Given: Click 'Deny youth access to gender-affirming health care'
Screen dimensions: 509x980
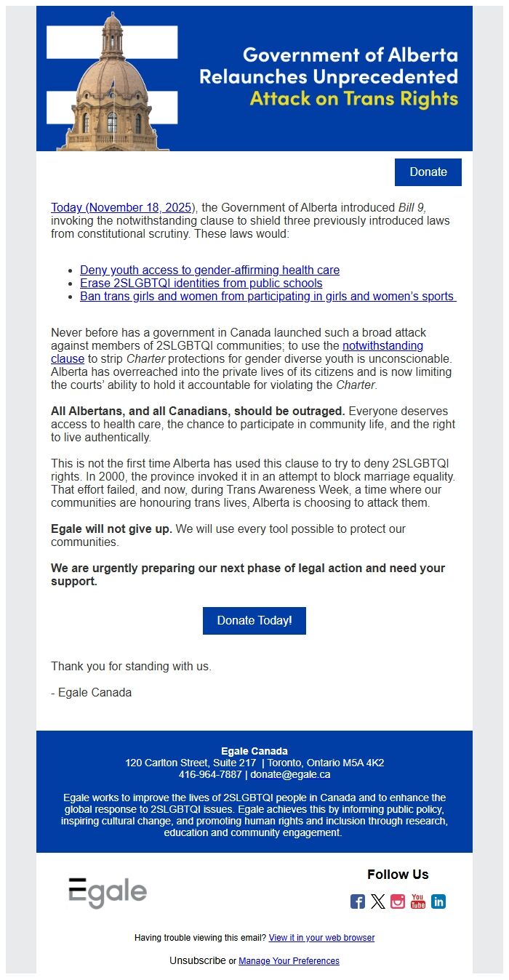Looking at the screenshot, I should click(x=209, y=270).
